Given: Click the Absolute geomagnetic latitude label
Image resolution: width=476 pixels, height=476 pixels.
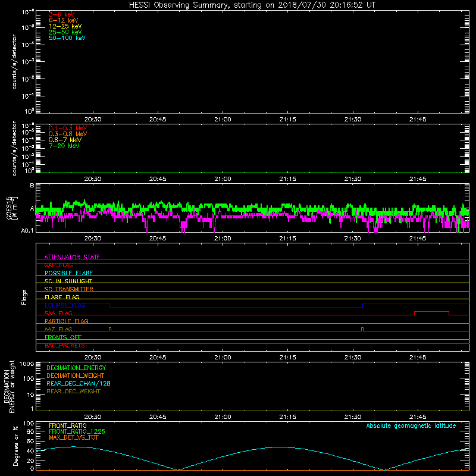Looking at the screenshot, I should (x=411, y=425).
